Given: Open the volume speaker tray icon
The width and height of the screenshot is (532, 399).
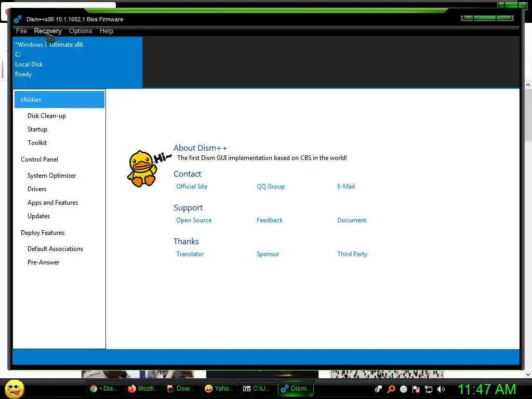Looking at the screenshot, I should click(x=441, y=389).
